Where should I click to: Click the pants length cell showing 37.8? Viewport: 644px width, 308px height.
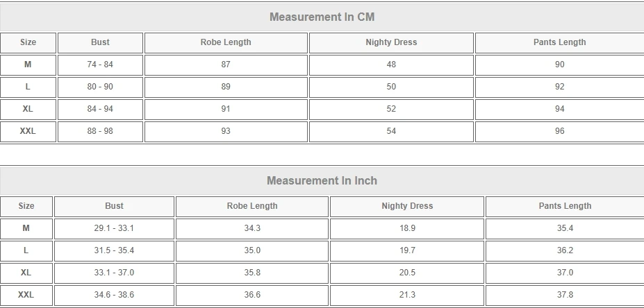pos(565,295)
